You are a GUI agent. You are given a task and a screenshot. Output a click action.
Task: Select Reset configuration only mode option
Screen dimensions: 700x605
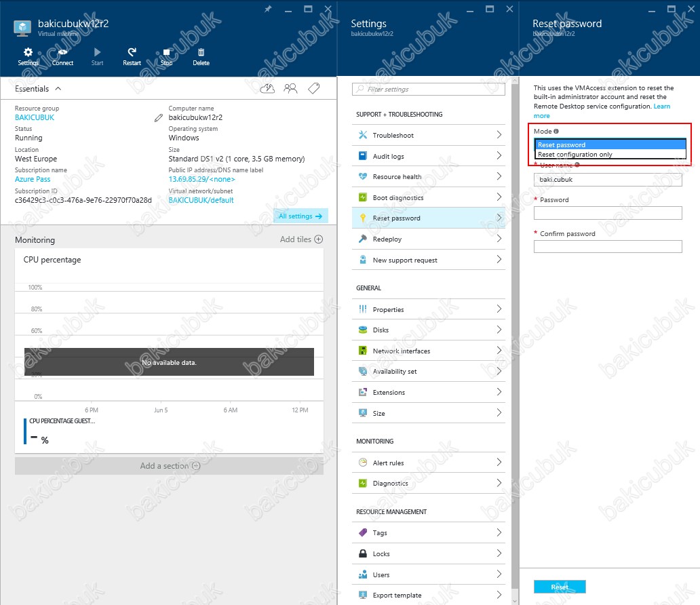(610, 154)
